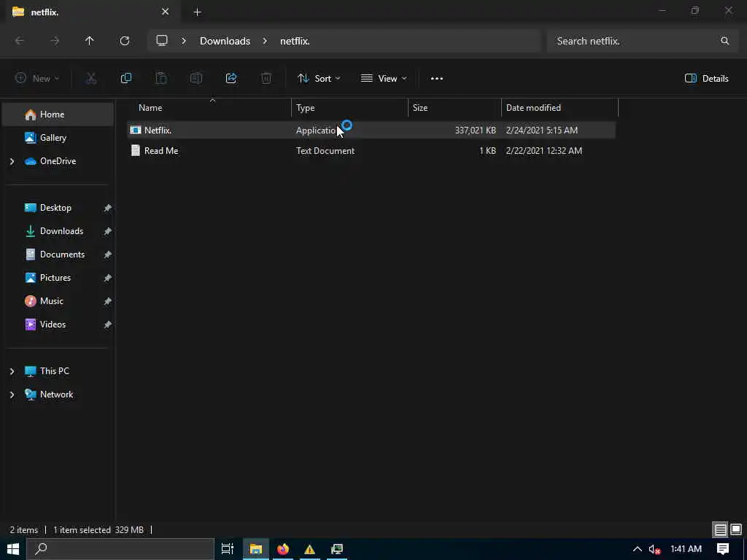Expand the This PC tree node

pyautogui.click(x=12, y=371)
